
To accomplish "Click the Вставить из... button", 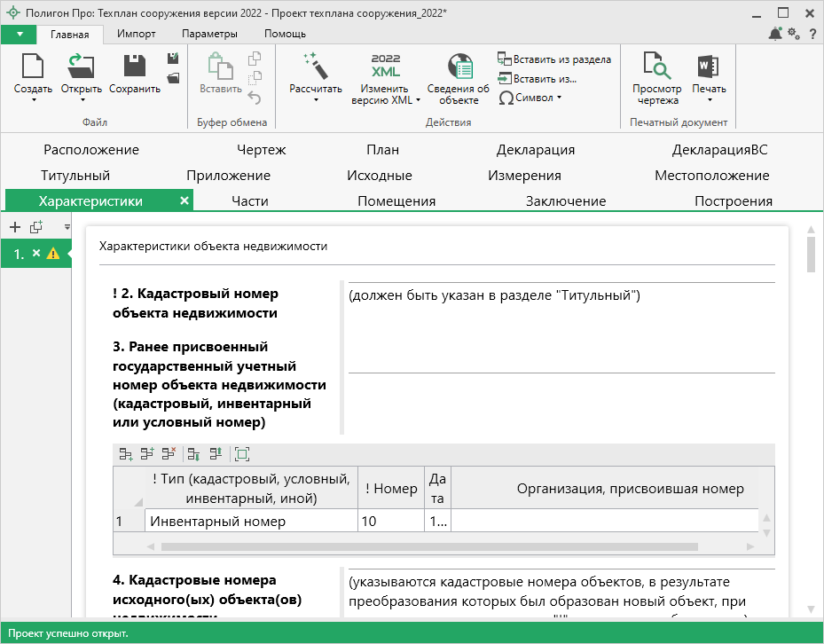I will coord(538,78).
